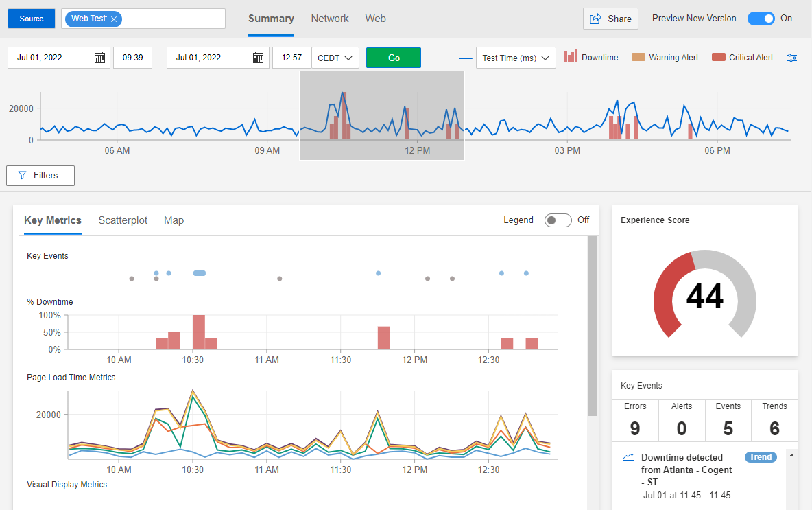Select the Errors count 9
Viewport: 812px width, 510px height.
coord(636,428)
